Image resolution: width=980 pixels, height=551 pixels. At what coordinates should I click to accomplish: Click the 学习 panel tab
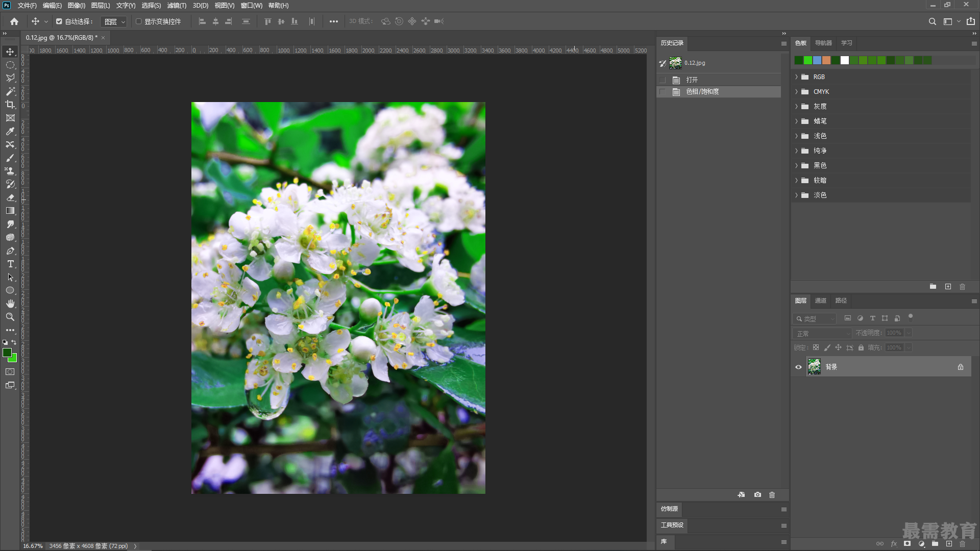pos(847,43)
